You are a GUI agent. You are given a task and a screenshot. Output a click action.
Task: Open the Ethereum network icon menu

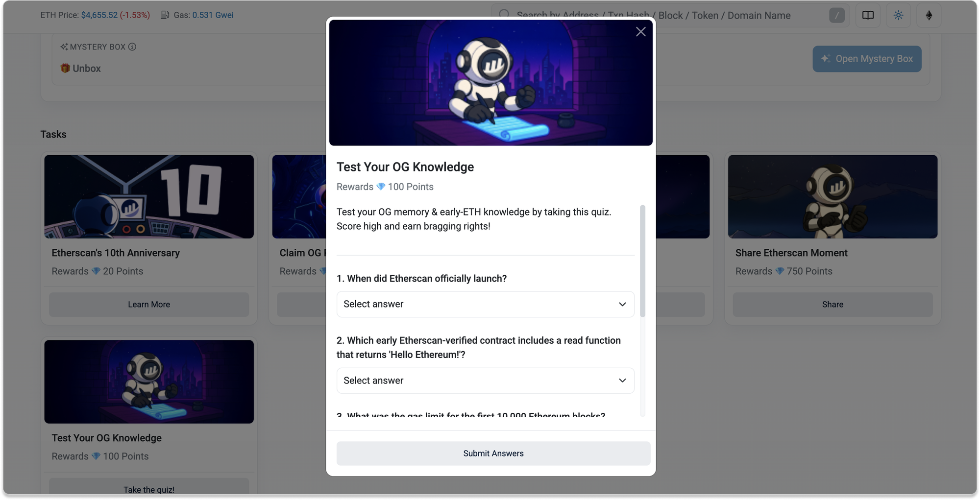click(929, 15)
